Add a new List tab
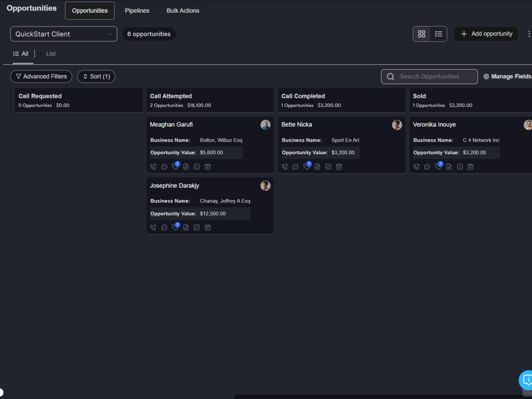This screenshot has width=532, height=399. [x=47, y=54]
